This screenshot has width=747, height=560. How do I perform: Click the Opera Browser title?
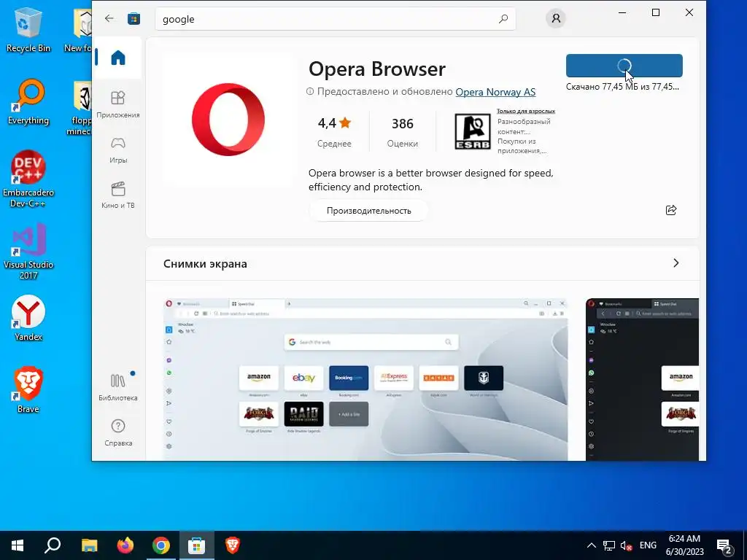pyautogui.click(x=377, y=69)
